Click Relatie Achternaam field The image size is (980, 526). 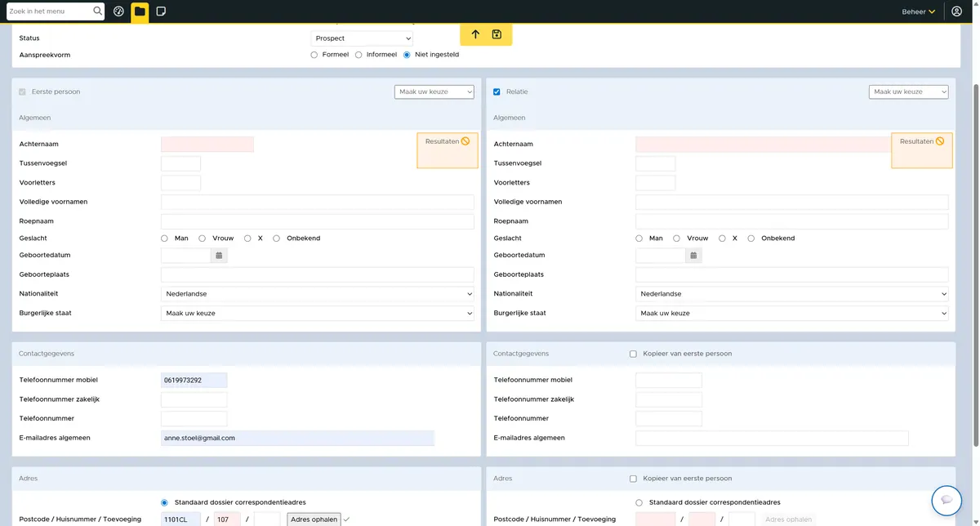[763, 145]
